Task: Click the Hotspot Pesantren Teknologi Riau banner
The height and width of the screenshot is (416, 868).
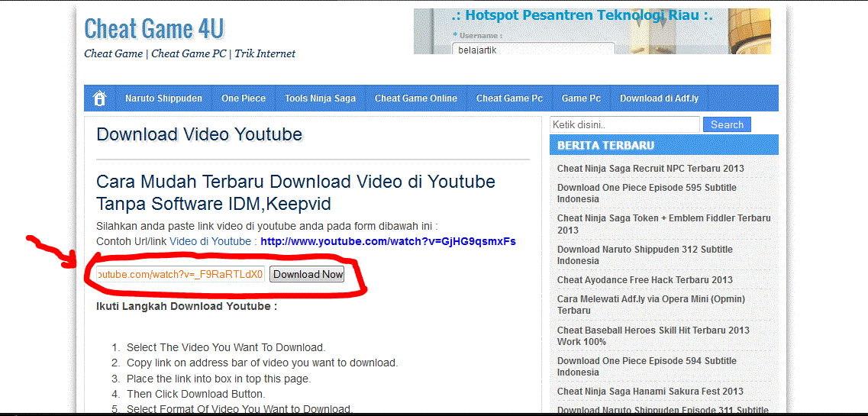Action: (592, 31)
